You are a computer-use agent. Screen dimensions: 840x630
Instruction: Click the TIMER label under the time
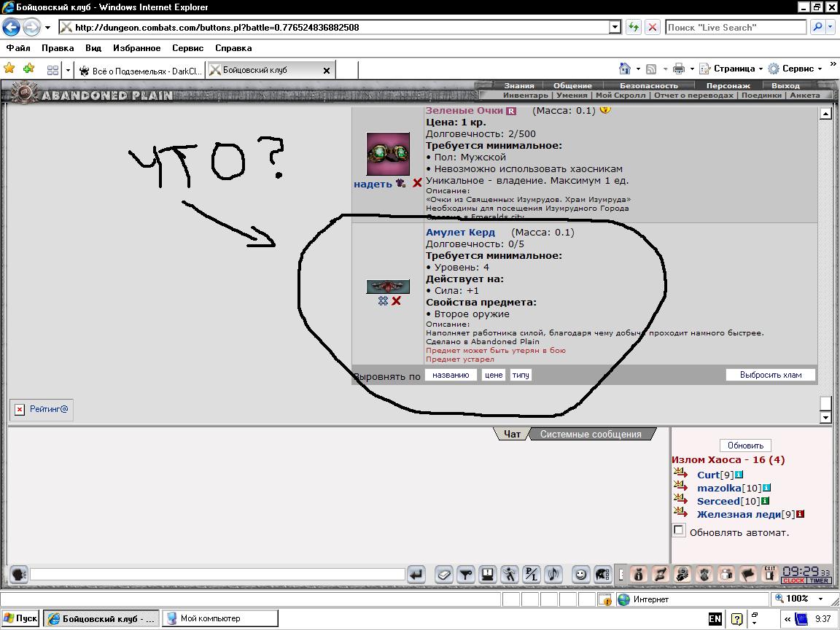[819, 580]
